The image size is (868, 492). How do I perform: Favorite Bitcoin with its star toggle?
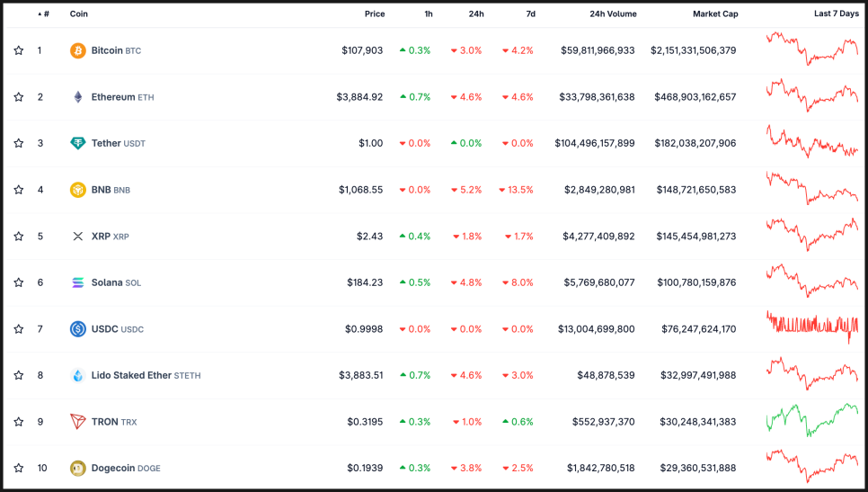pos(18,50)
